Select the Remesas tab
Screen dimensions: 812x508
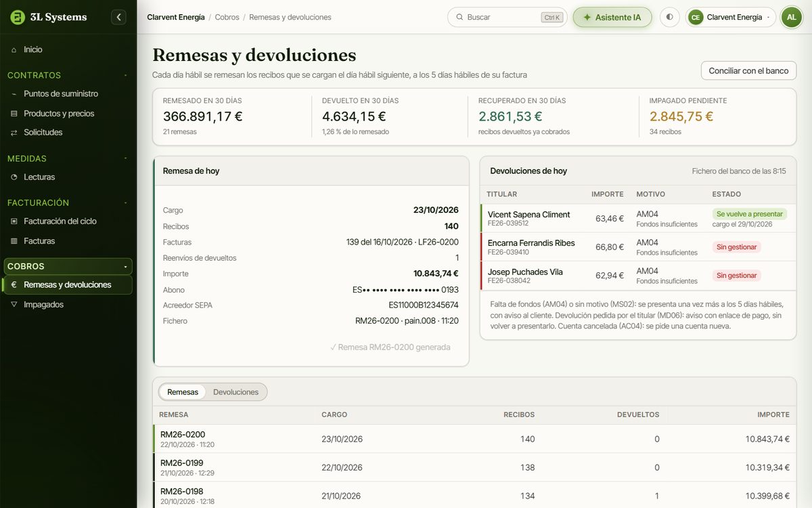coord(183,392)
